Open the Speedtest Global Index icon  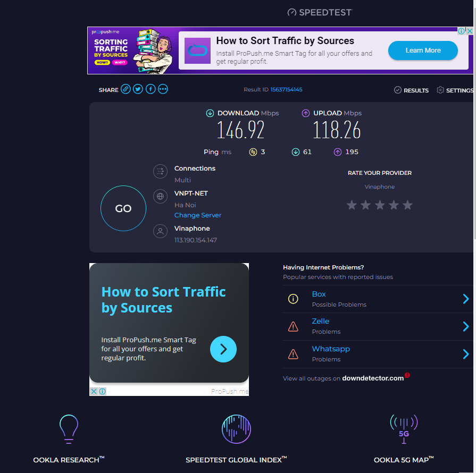tap(236, 429)
